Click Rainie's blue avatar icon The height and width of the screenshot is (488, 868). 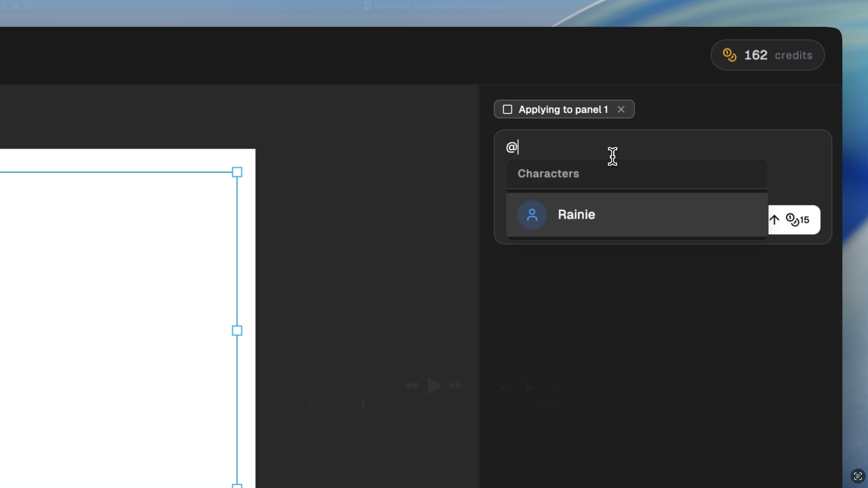pyautogui.click(x=532, y=215)
